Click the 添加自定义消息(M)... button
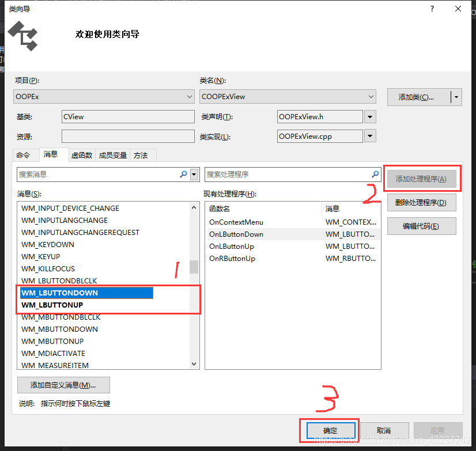The height and width of the screenshot is (451, 476). click(x=63, y=385)
